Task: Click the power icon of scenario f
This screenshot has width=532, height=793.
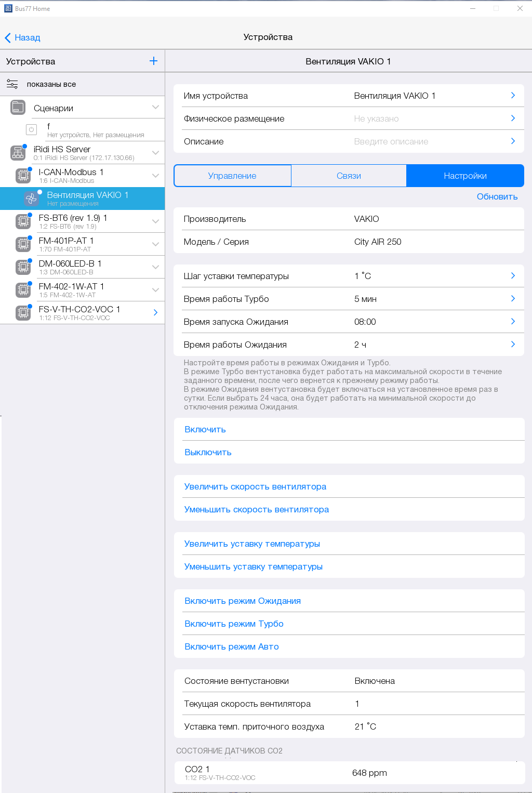Action: point(31,130)
